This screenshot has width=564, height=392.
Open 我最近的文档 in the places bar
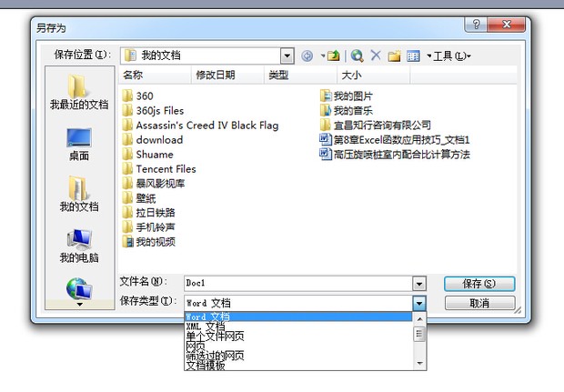tap(78, 95)
